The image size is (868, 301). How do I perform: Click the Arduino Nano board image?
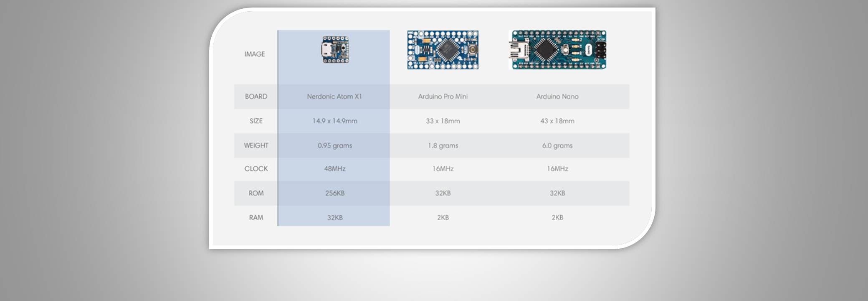tap(557, 50)
